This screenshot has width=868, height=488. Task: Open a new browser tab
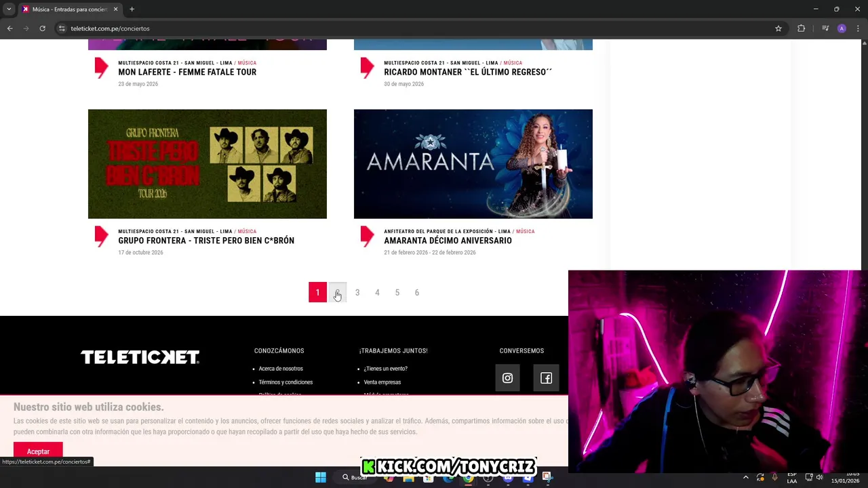pyautogui.click(x=132, y=9)
